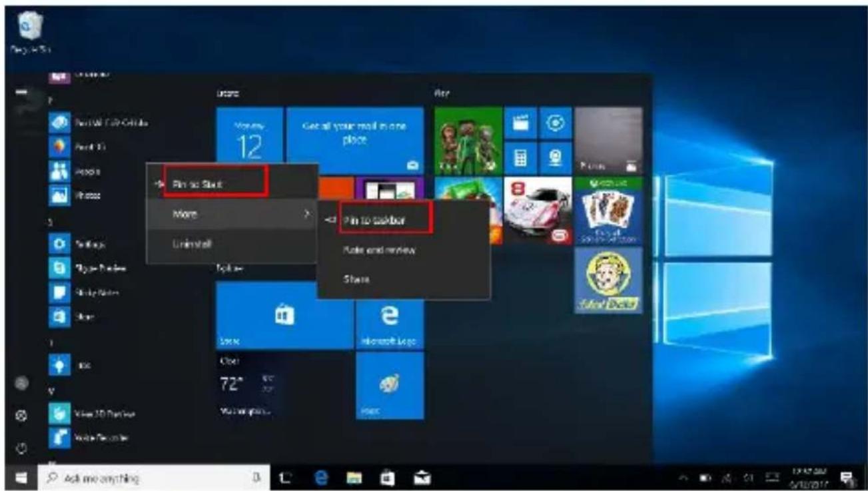Open the Mail tile with envelope
Viewport: 868px width, 491px height.
[355, 141]
